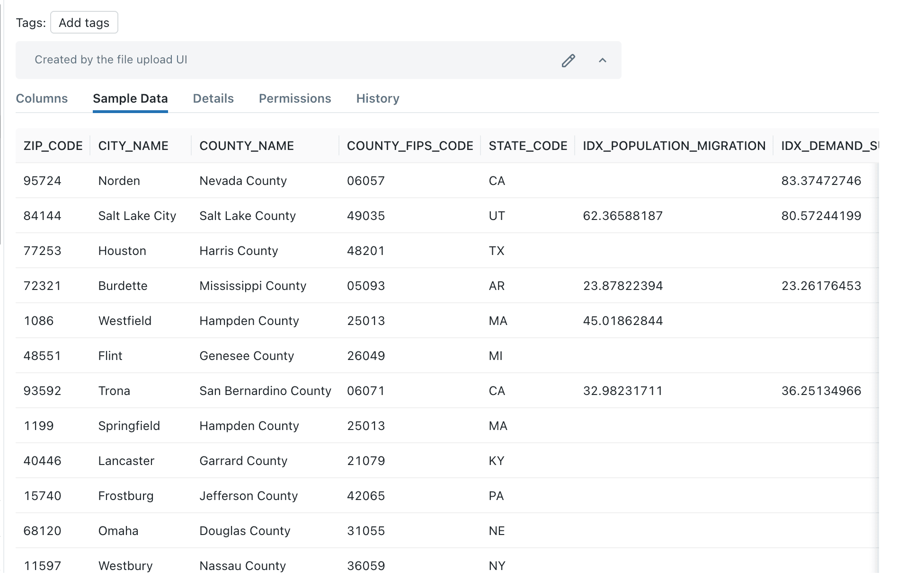This screenshot has height=588, width=898.
Task: Click the Westfield city cell
Action: coord(125,321)
